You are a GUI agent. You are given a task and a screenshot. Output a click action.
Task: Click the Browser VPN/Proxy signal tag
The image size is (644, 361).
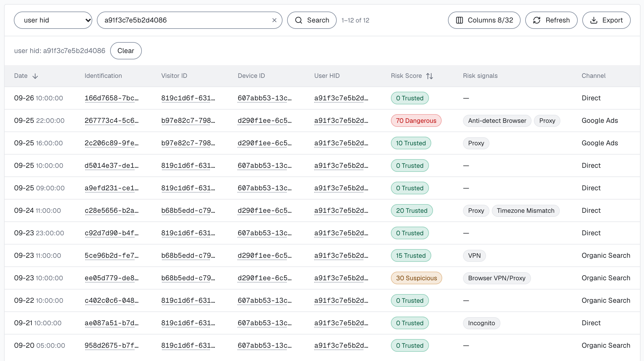(497, 278)
